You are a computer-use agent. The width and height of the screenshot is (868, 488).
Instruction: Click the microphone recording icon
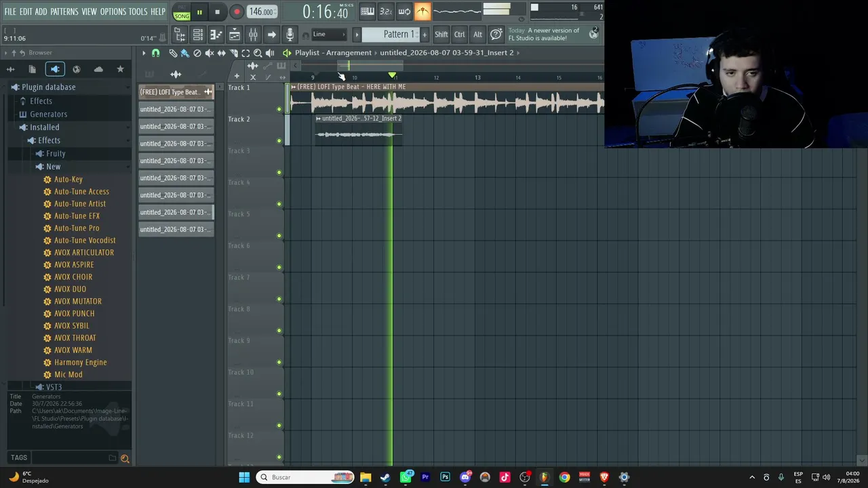(290, 35)
